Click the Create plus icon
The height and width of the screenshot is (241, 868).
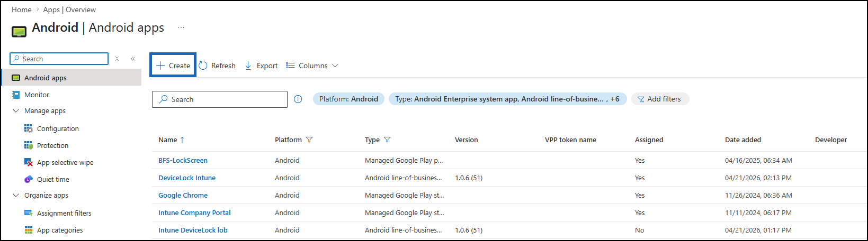tap(160, 66)
